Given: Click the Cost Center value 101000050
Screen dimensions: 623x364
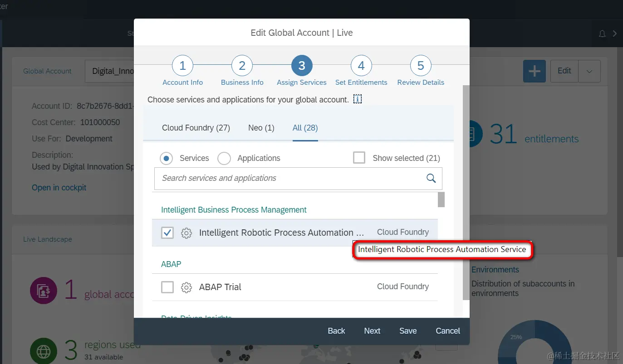Looking at the screenshot, I should [100, 122].
